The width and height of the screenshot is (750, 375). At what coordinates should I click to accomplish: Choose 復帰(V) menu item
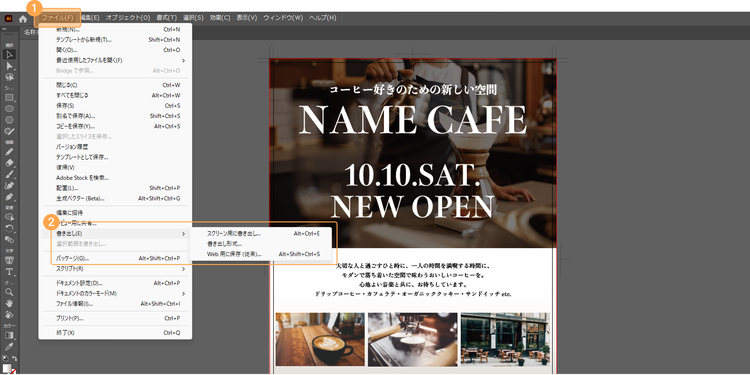[x=115, y=167]
